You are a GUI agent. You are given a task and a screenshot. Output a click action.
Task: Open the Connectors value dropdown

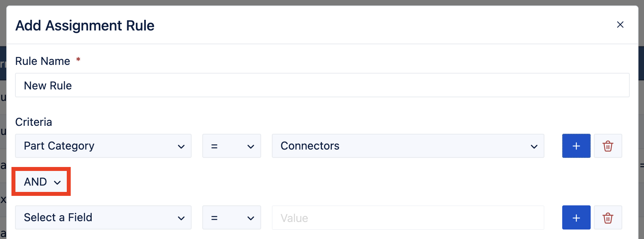tap(408, 146)
